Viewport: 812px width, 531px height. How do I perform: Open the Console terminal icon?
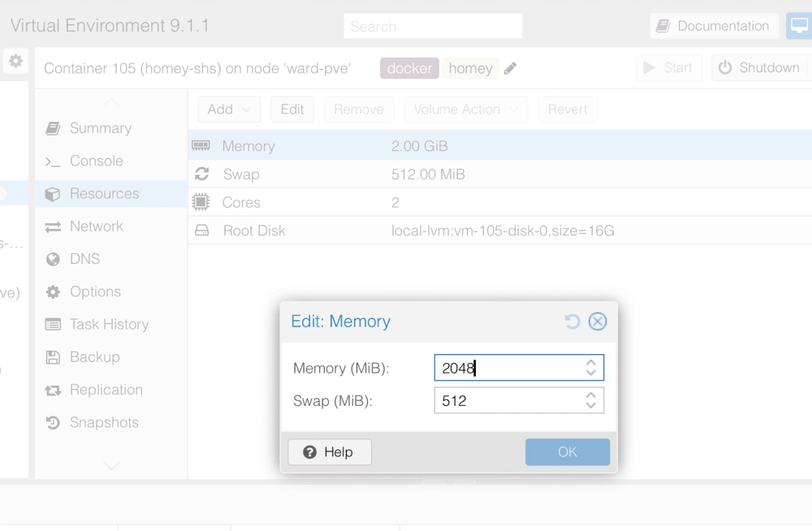pos(53,161)
